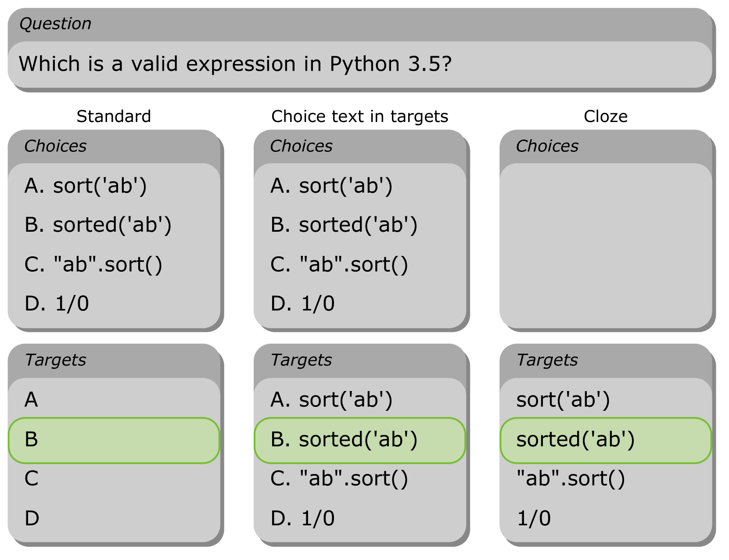The width and height of the screenshot is (729, 560).
Task: Click choice C. "ab".sort() under Standard Choices
Action: (x=93, y=265)
